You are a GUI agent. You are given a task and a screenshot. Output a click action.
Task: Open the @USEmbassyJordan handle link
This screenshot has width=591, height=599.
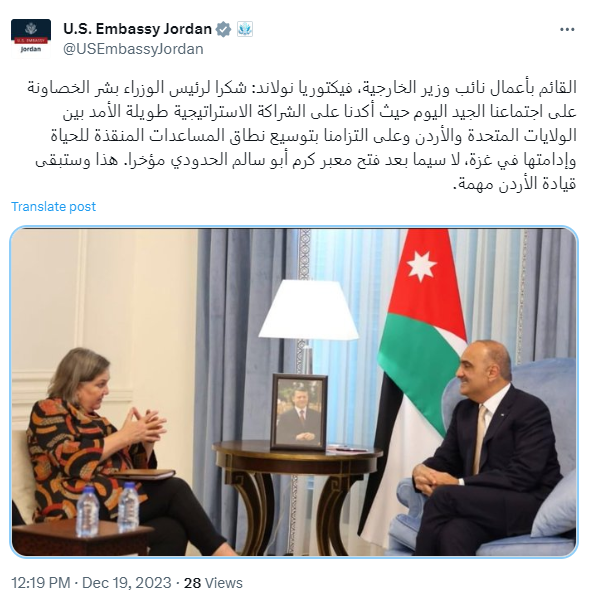tap(133, 49)
